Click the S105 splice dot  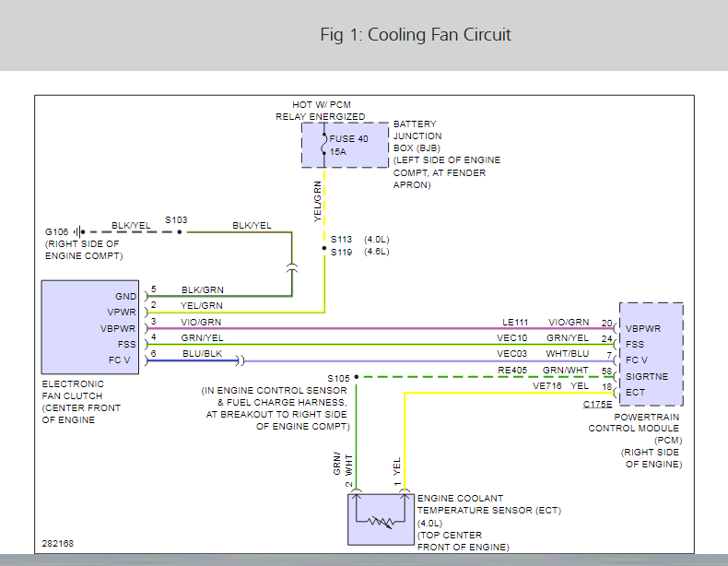(x=356, y=377)
